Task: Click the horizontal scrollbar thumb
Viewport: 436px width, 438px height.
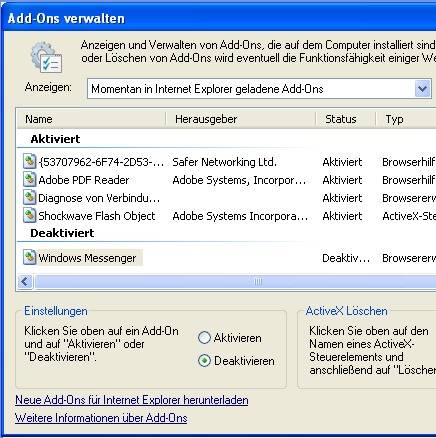Action: click(x=235, y=282)
